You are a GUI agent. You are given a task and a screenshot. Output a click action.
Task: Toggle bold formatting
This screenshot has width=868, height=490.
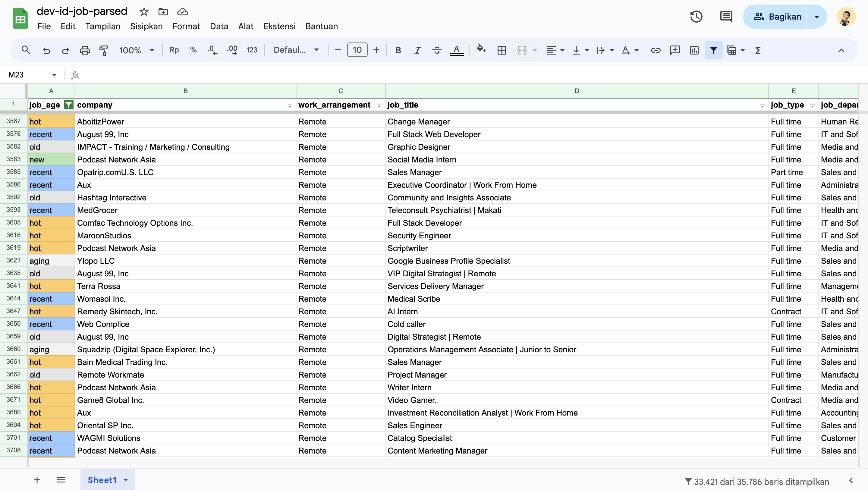point(398,50)
